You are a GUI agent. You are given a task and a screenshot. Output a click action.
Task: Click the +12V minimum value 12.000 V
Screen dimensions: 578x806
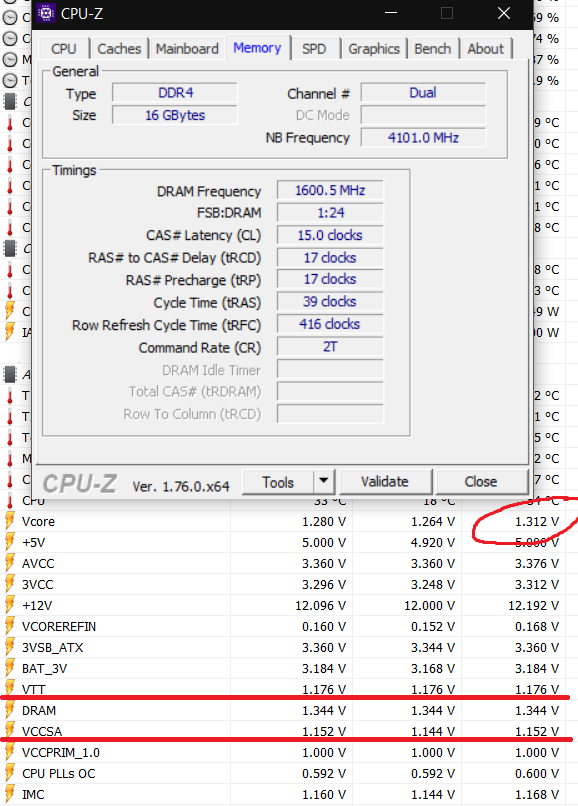(x=429, y=606)
